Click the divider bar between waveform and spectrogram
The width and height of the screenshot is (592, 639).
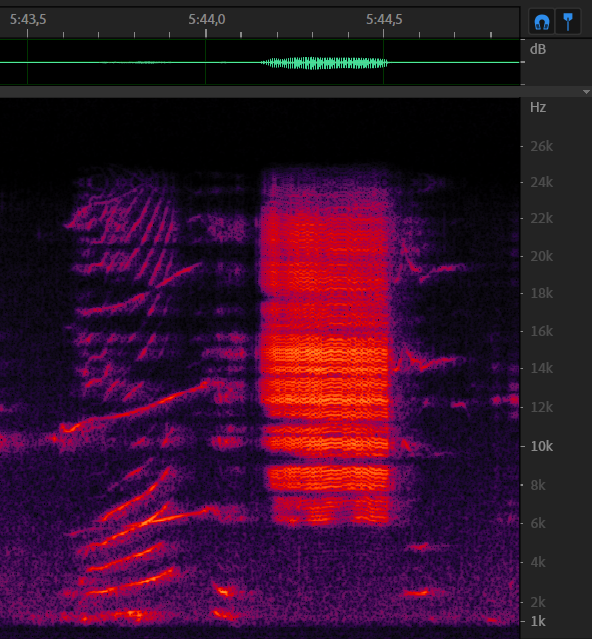[x=260, y=92]
